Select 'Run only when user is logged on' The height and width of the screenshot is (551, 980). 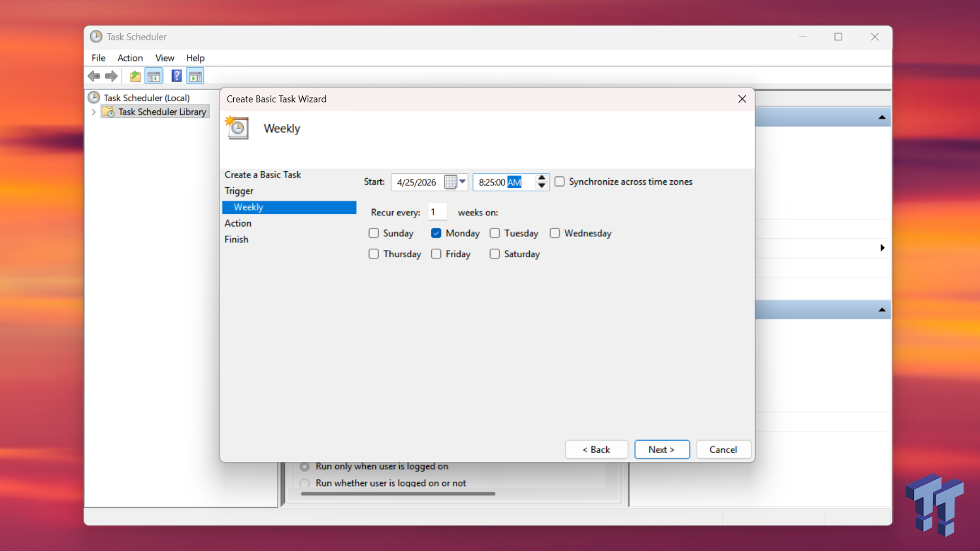click(304, 466)
